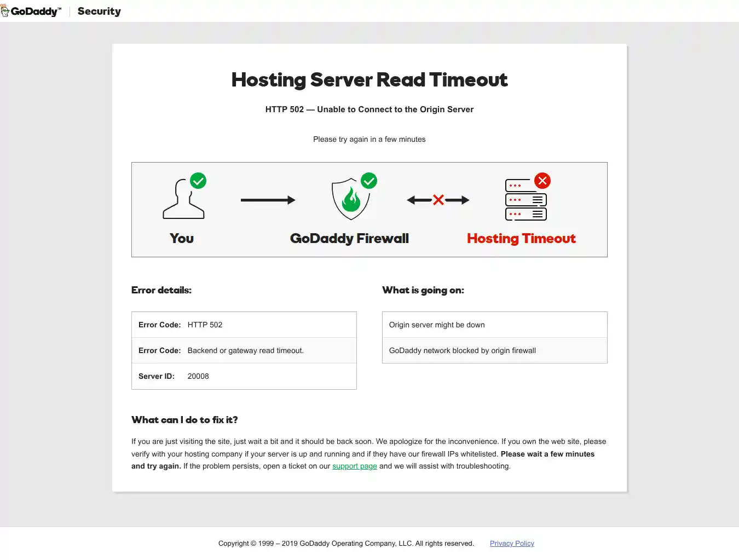Click the GoDaddy logo in the header
739x560 pixels.
tap(31, 11)
